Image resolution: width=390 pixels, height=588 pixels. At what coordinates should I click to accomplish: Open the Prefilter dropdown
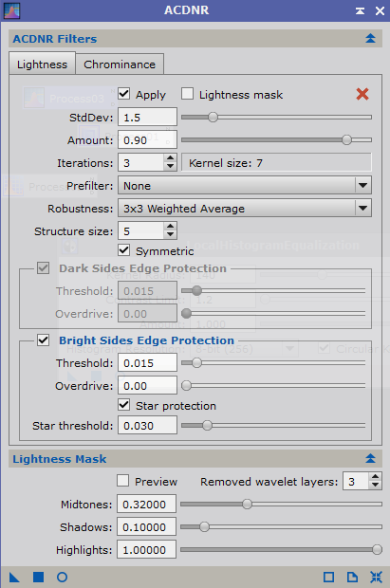245,185
